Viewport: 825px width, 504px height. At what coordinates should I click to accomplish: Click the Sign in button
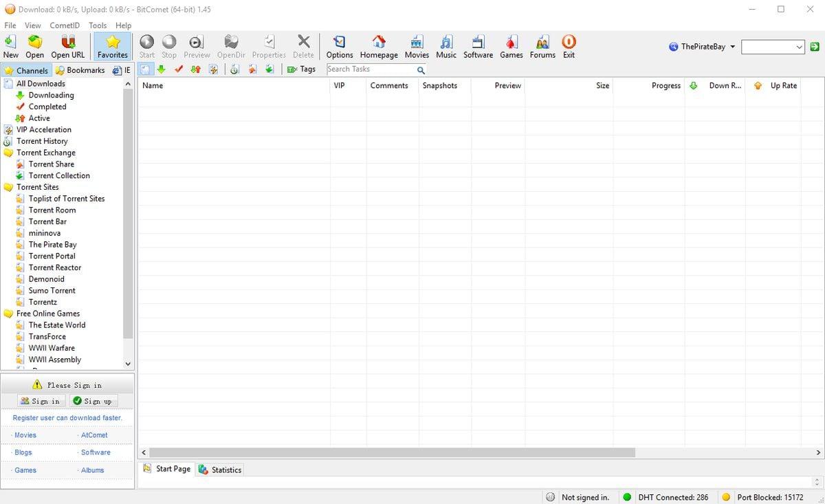click(x=41, y=401)
